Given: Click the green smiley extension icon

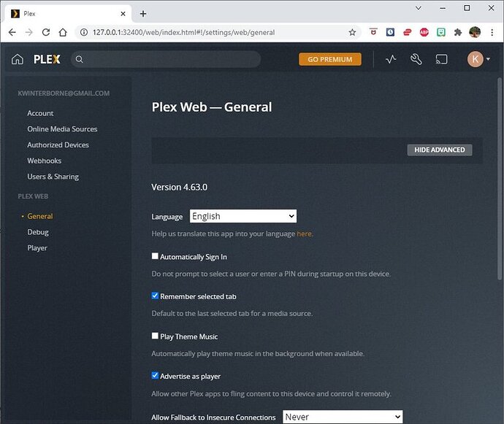Looking at the screenshot, I should [x=441, y=32].
